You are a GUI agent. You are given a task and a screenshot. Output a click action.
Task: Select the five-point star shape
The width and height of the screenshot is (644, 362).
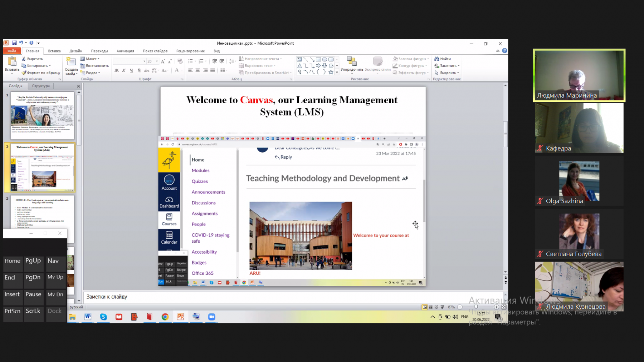[x=331, y=72]
